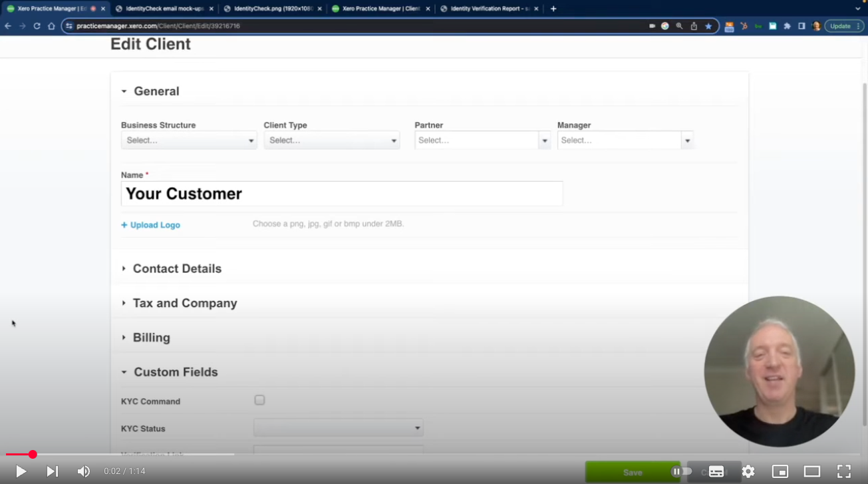Toggle the browser side panel

tap(801, 26)
